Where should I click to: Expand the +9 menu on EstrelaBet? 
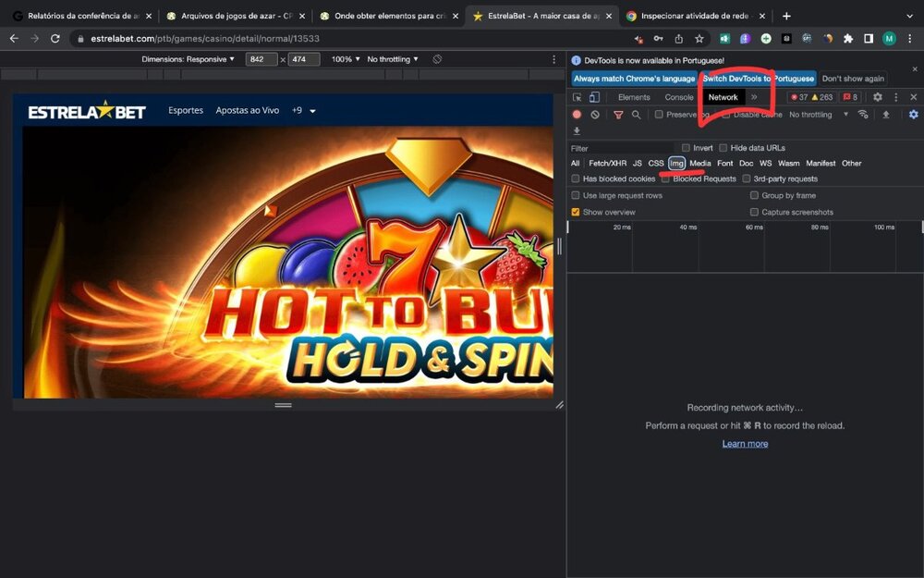(x=303, y=110)
